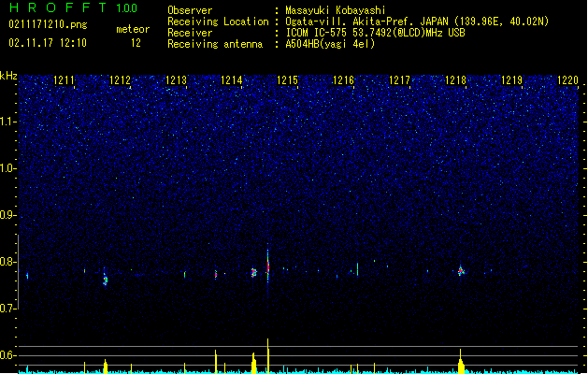Click the green meteor label
Viewport: 588px width, 374px height.
coord(133,29)
